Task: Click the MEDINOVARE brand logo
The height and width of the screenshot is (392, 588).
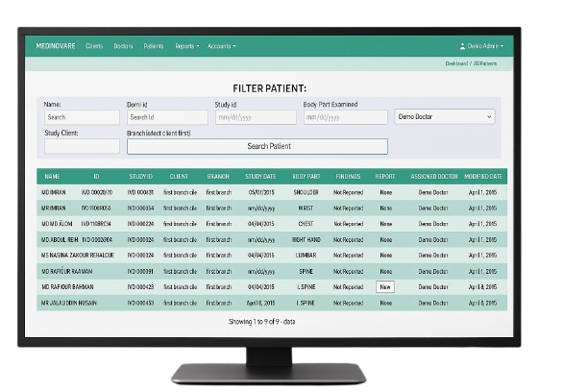Action: tap(56, 46)
